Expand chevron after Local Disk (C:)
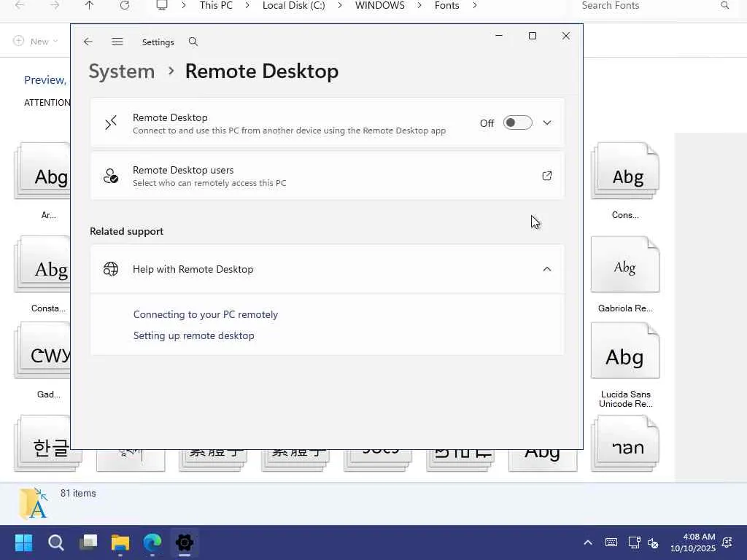The width and height of the screenshot is (747, 560). click(x=340, y=5)
